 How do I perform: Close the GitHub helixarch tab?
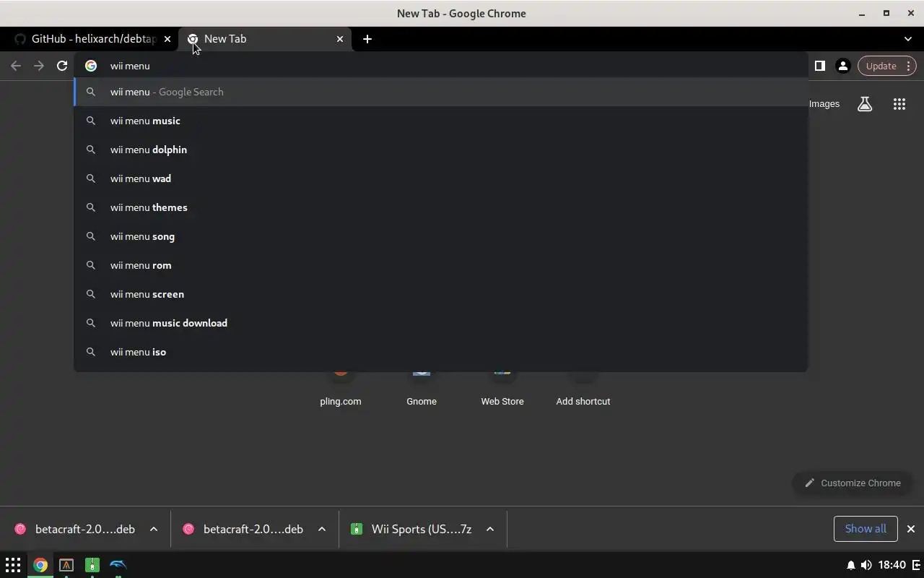[x=167, y=39]
